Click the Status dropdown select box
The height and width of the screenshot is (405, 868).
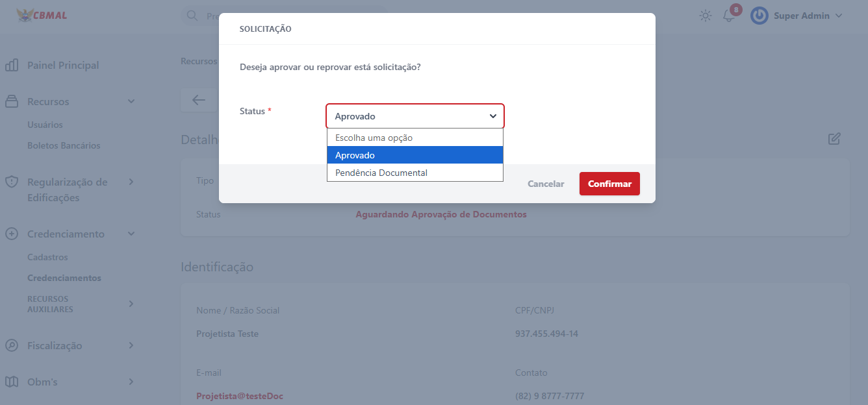point(415,116)
